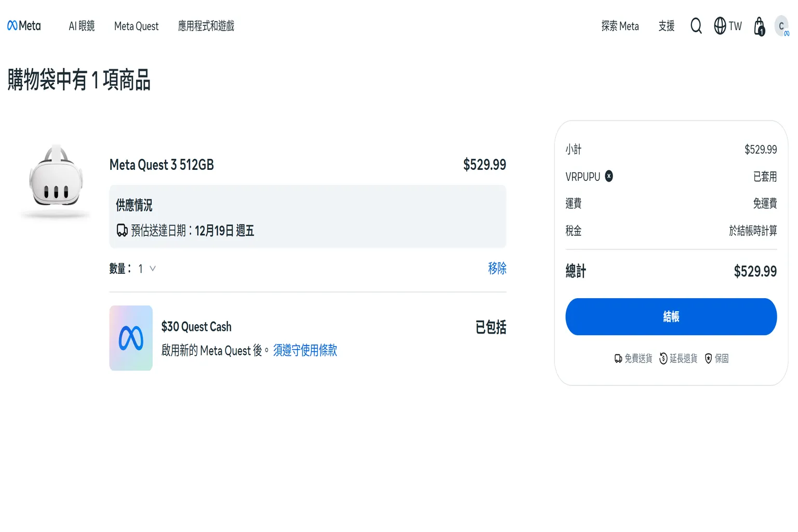Viewport: 798px width, 532px height.
Task: Open the 須遵守使用條款 terms link
Action: (305, 351)
